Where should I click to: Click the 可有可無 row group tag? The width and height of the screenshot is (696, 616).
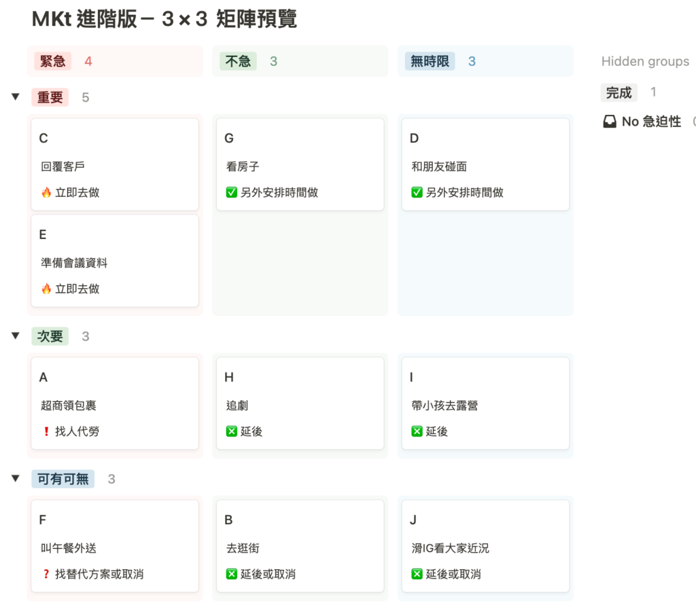[x=63, y=479]
